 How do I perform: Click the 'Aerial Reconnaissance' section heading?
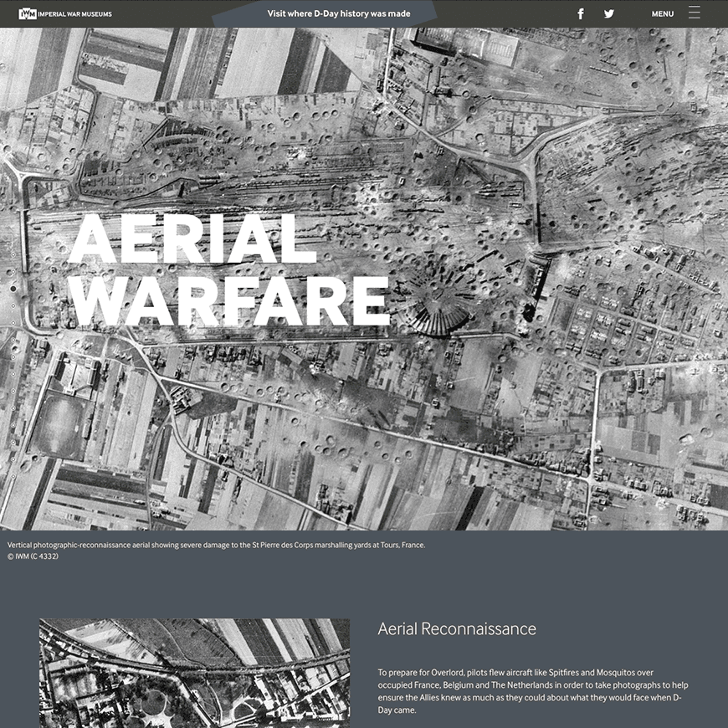[x=457, y=628]
